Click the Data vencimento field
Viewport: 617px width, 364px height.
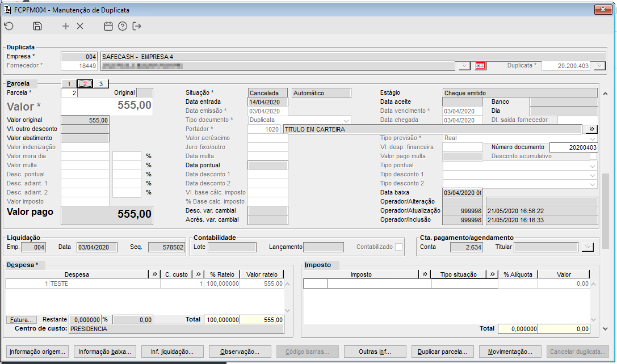coord(463,111)
